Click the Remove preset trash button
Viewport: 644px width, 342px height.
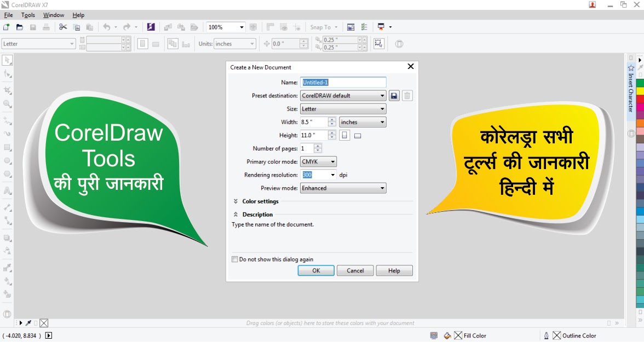click(x=407, y=96)
